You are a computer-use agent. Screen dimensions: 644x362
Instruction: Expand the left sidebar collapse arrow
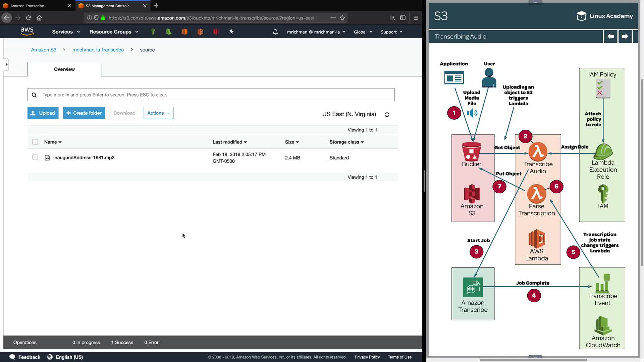[x=6, y=64]
